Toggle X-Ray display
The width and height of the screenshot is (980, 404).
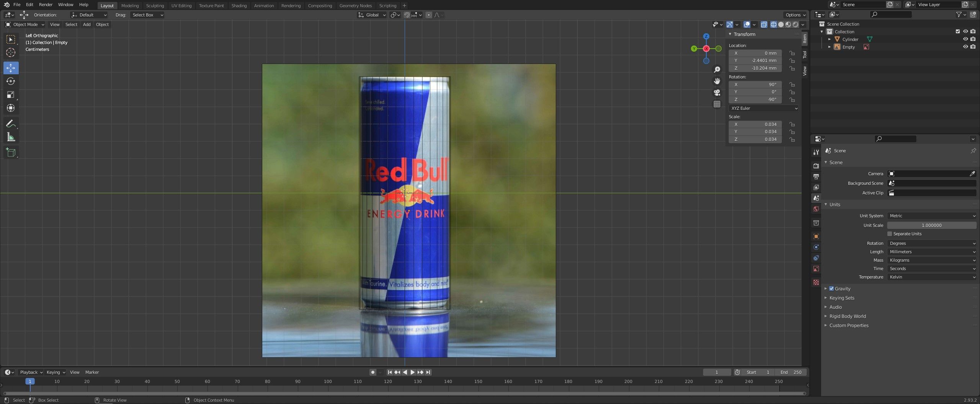[764, 24]
